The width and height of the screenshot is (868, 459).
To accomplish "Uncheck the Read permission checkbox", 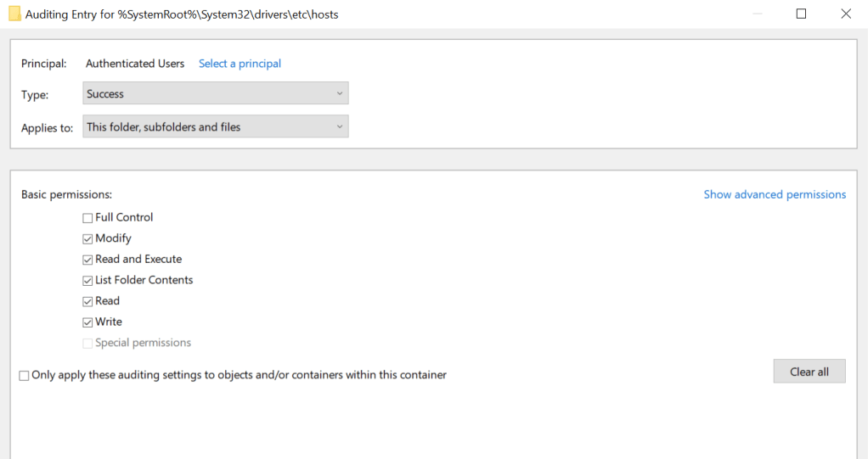I will 87,301.
